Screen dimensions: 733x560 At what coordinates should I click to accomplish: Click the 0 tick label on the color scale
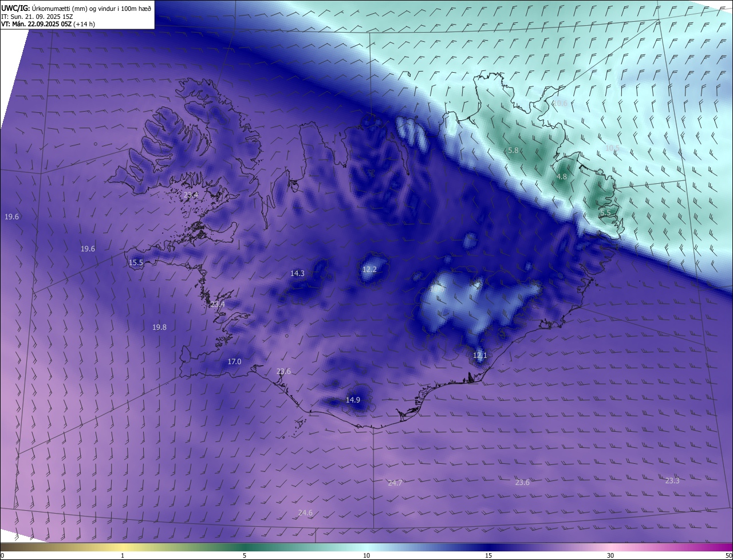click(x=2, y=555)
